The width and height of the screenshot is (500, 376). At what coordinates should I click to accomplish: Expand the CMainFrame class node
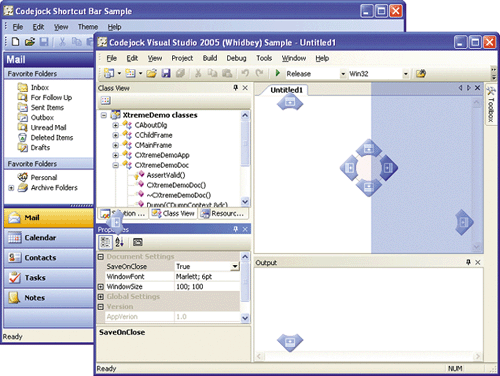(x=115, y=145)
